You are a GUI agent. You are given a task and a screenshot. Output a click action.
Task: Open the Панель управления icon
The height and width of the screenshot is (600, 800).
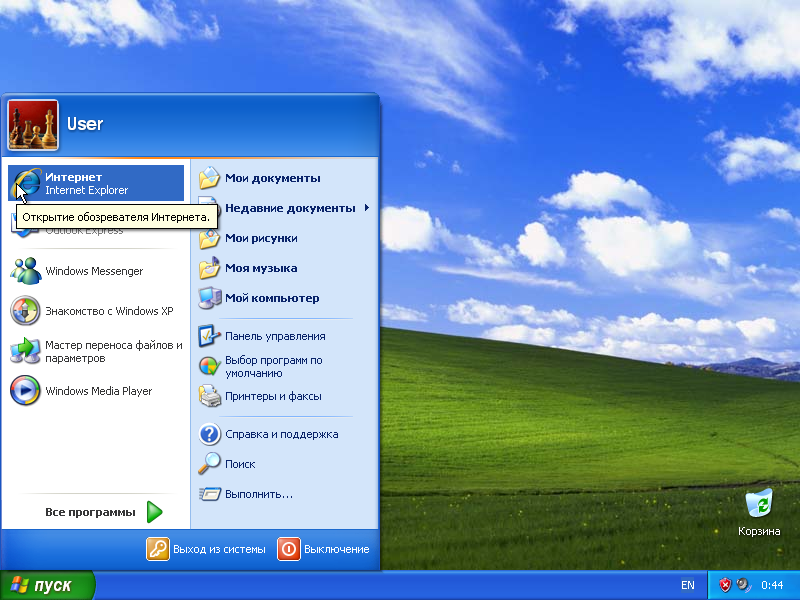(x=209, y=336)
